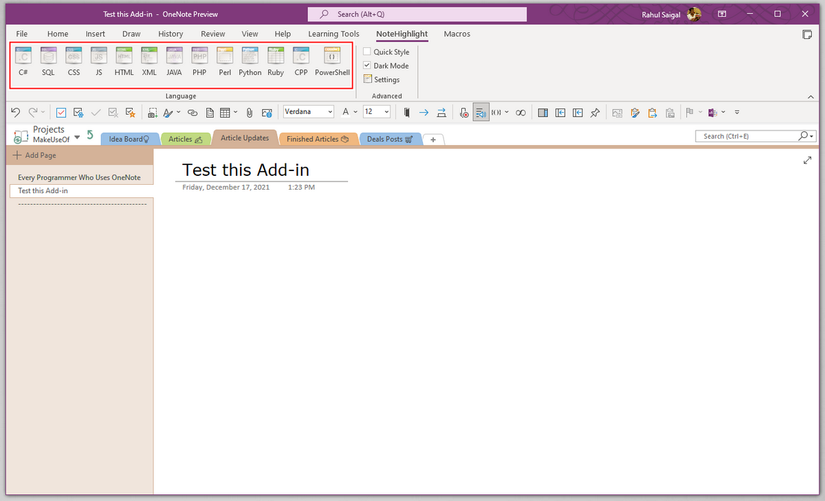Select the PHP language icon
This screenshot has height=501, width=825.
199,62
